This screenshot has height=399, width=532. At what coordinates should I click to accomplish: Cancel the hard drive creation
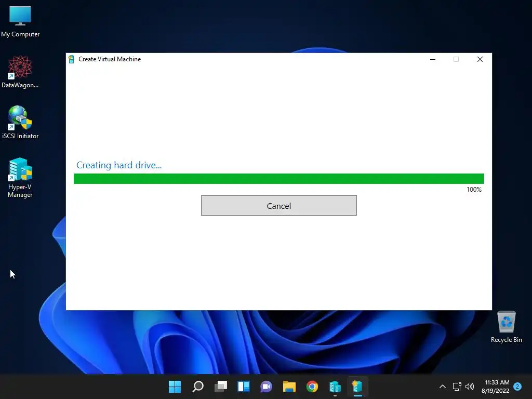tap(278, 206)
